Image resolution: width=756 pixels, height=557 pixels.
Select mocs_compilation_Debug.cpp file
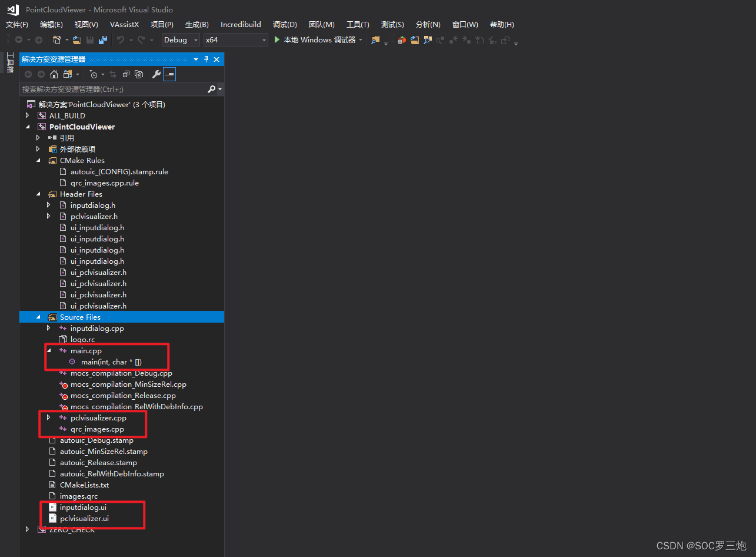(x=121, y=373)
